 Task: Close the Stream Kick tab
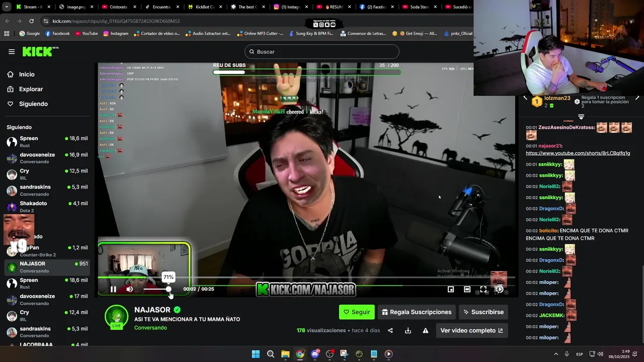pyautogui.click(x=49, y=7)
